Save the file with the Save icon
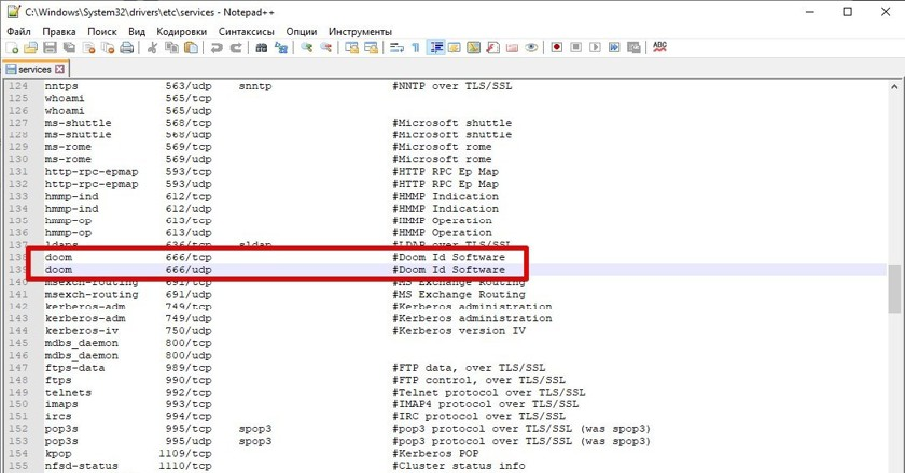 tap(50, 48)
